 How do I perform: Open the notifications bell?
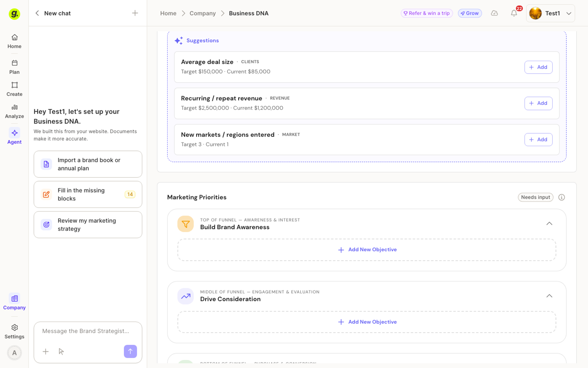(x=514, y=13)
